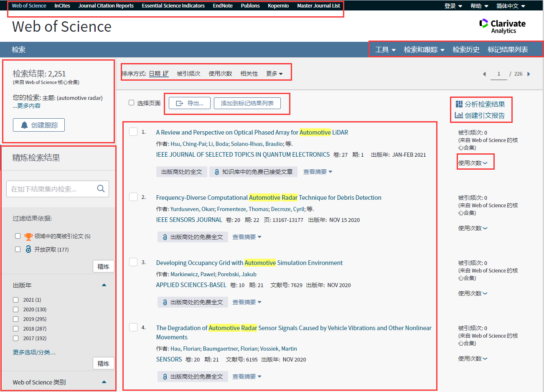The image size is (544, 392).
Task: Click 更多选项/分类... link
Action: (34, 352)
